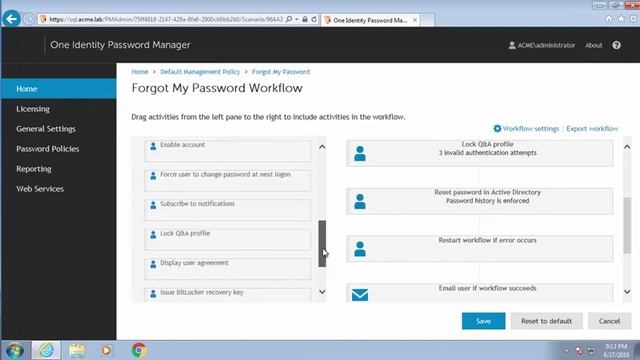Click the left pane scroll down arrow
This screenshot has height=360, width=640.
pyautogui.click(x=322, y=292)
